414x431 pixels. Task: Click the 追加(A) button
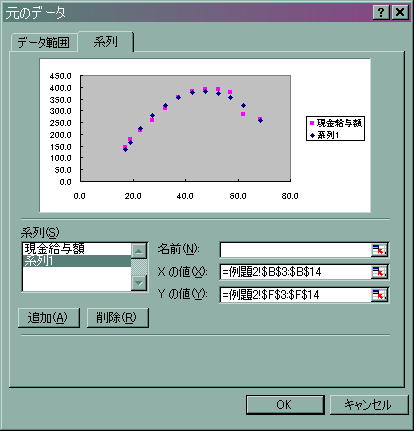click(x=49, y=318)
